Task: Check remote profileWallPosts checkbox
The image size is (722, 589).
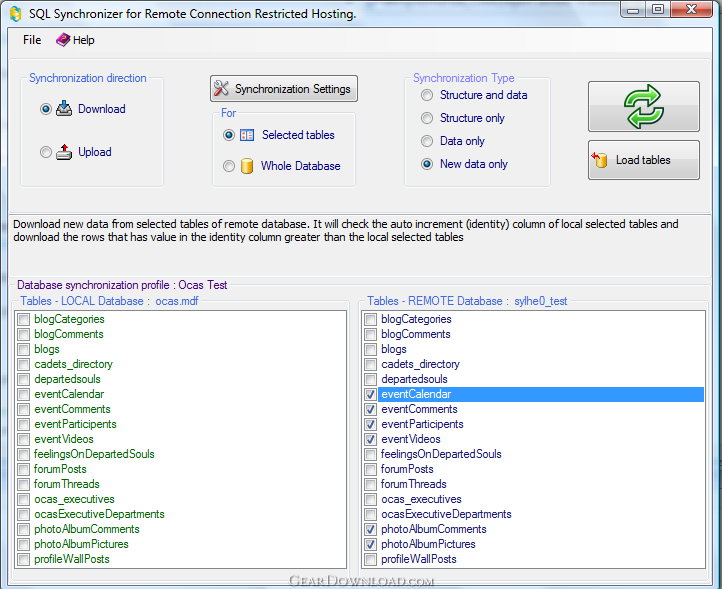Action: point(370,559)
